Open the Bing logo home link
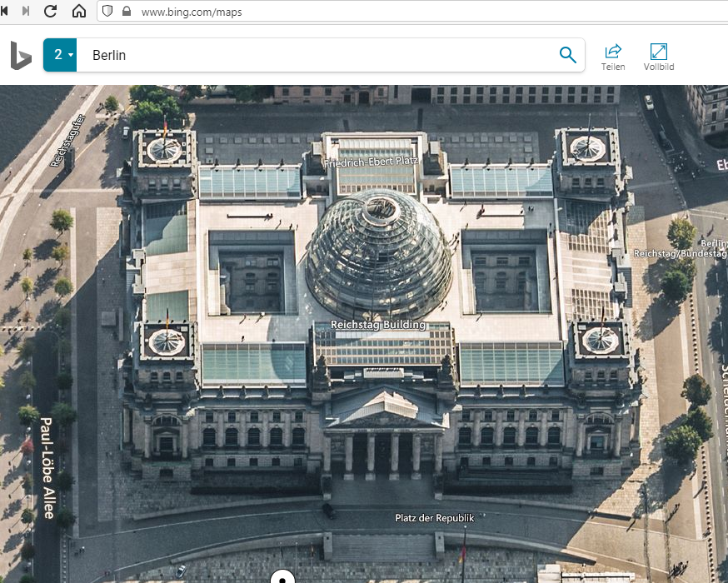 [x=21, y=55]
